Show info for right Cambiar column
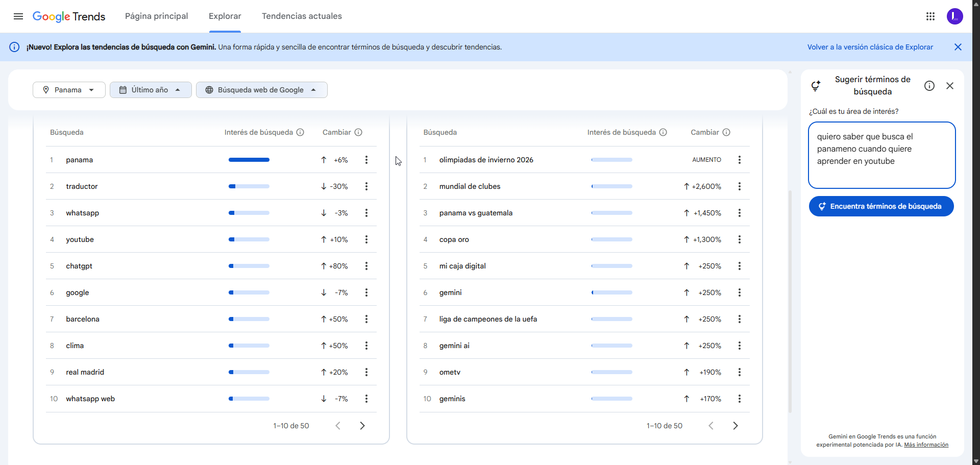 [726, 132]
